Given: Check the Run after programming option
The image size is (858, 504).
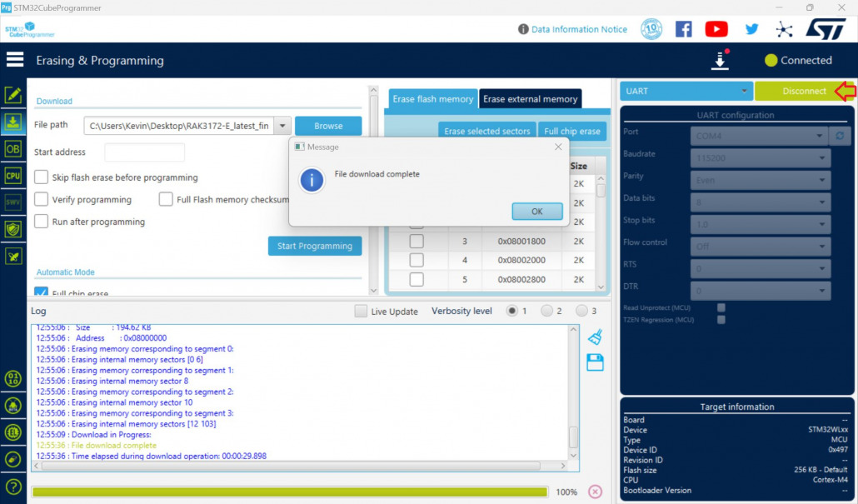Looking at the screenshot, I should [41, 222].
